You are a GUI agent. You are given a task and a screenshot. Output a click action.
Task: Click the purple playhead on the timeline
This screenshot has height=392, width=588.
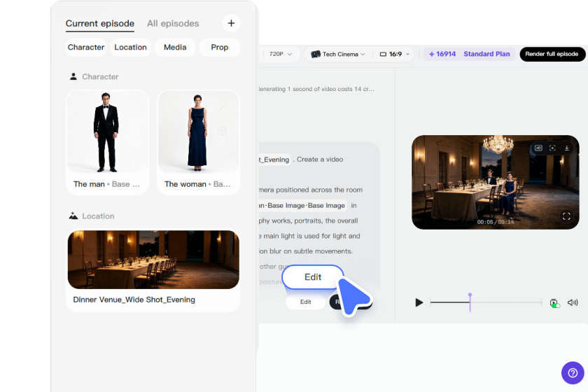click(x=470, y=302)
